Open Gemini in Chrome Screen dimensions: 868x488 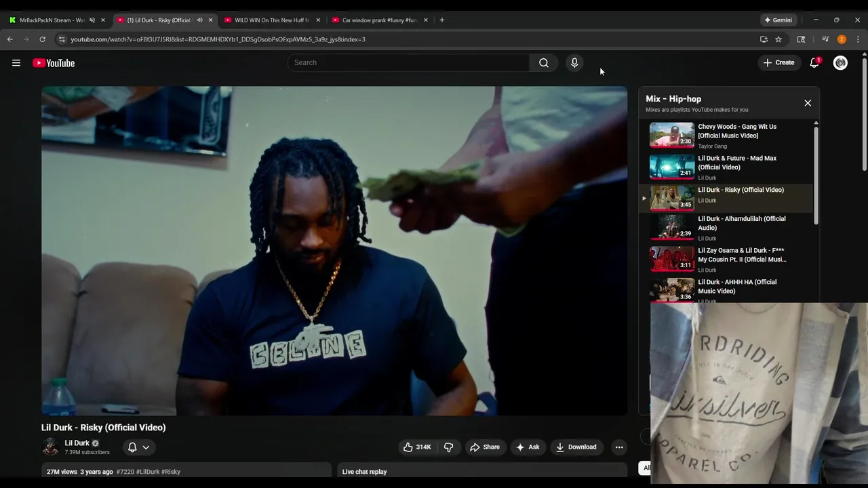coord(778,20)
